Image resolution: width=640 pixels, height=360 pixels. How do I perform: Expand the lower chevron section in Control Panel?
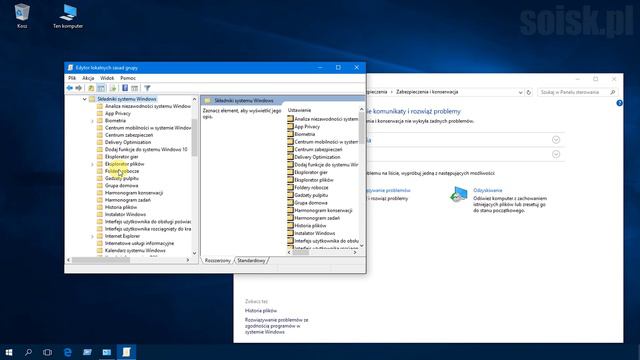(x=556, y=154)
